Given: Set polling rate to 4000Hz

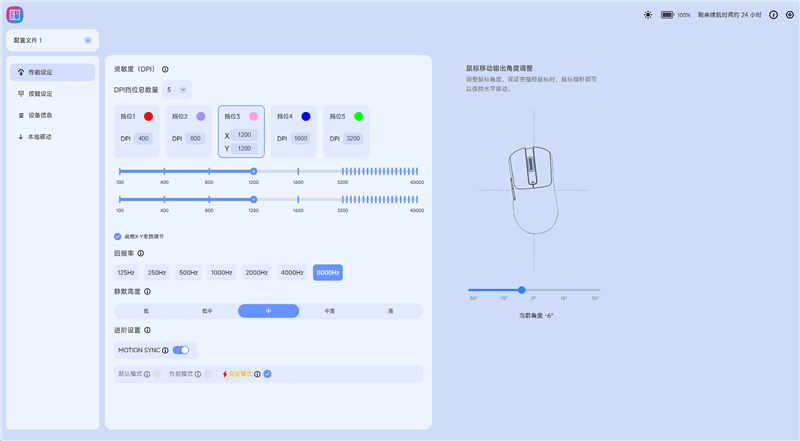Looking at the screenshot, I should coord(292,273).
